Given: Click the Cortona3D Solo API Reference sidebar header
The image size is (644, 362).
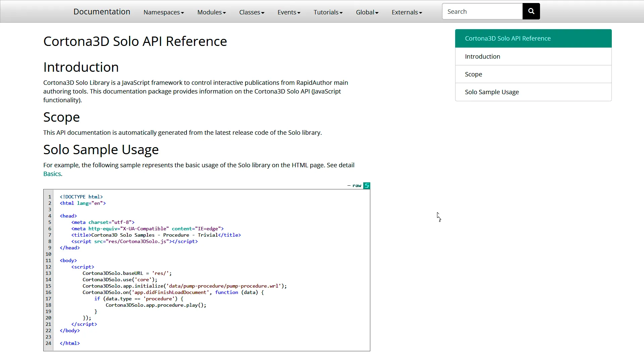Looking at the screenshot, I should (507, 39).
